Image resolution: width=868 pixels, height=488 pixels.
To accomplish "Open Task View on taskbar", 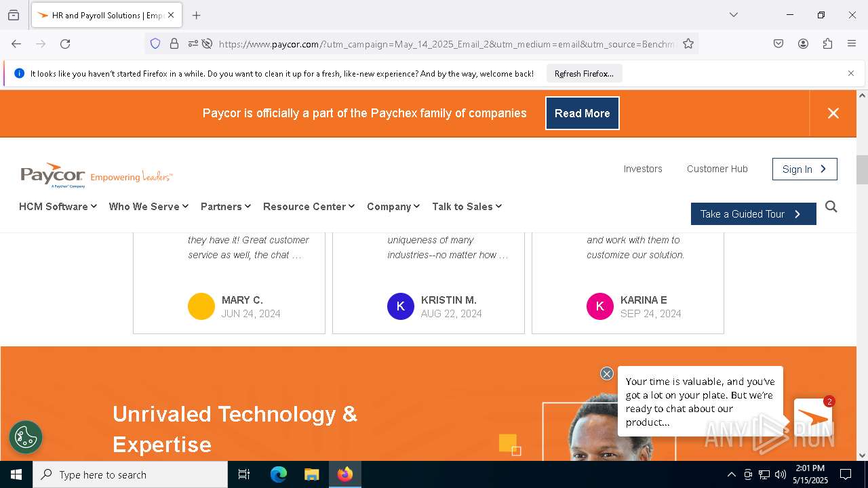I will pyautogui.click(x=244, y=474).
